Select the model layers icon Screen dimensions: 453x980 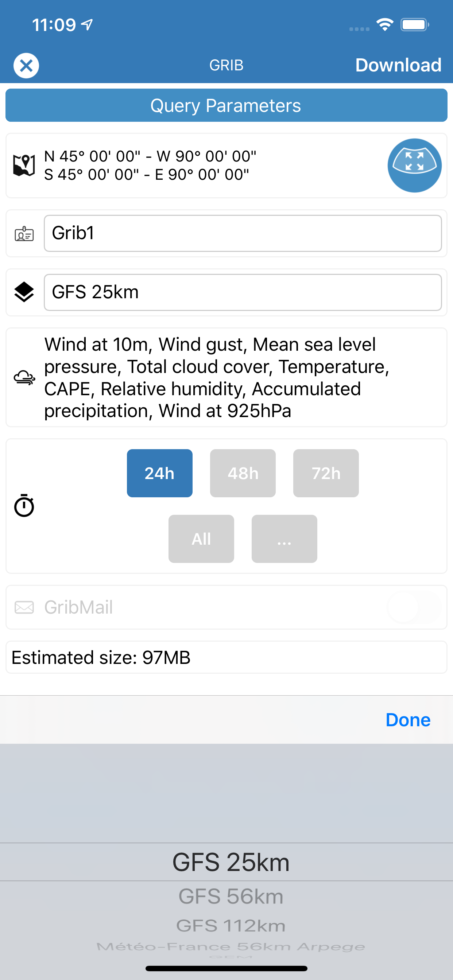point(24,292)
